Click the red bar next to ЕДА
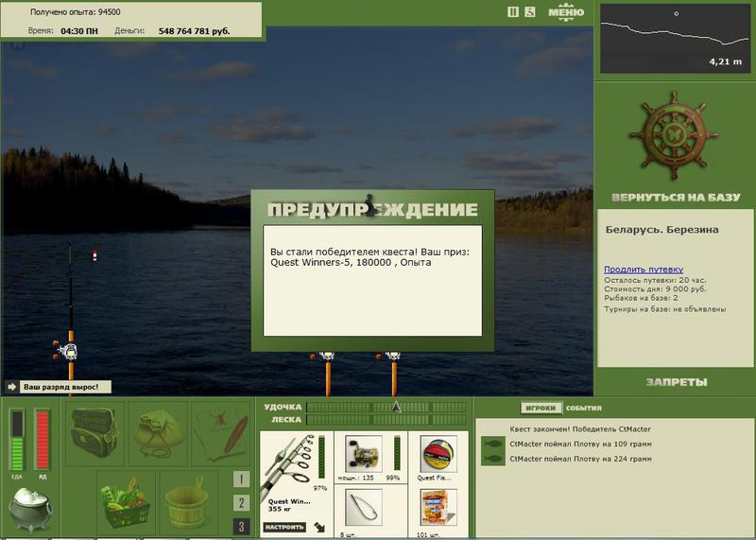This screenshot has width=756, height=540. pyautogui.click(x=43, y=440)
